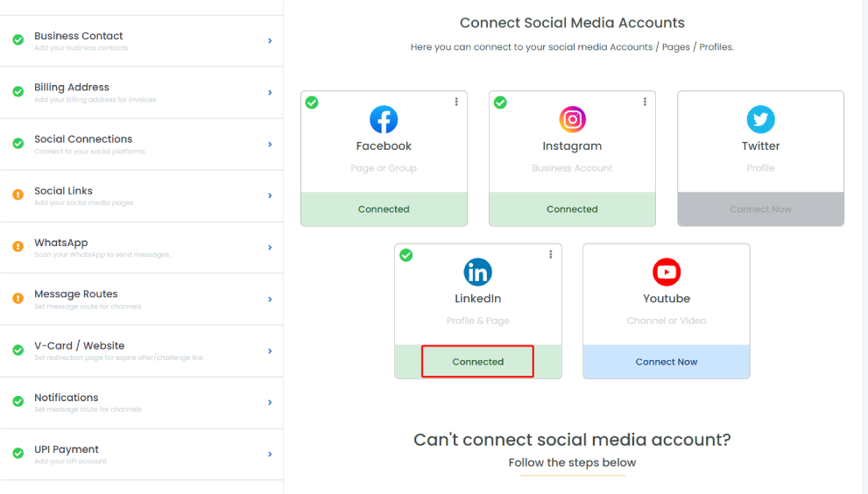Click green checkmark on LinkedIn card
The width and height of the screenshot is (868, 494).
pos(406,255)
